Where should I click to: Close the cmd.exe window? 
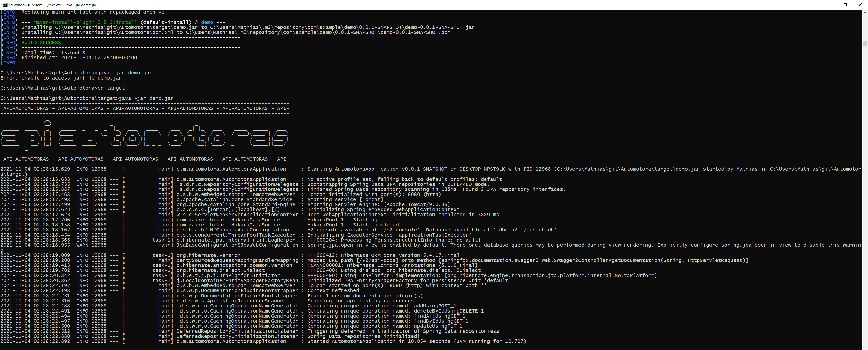tap(860, 5)
